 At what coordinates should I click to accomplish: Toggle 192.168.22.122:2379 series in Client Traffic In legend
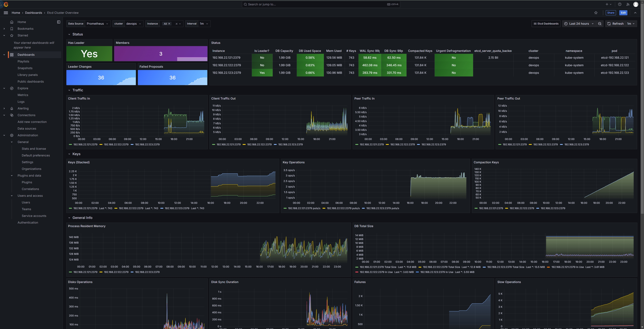(x=116, y=144)
